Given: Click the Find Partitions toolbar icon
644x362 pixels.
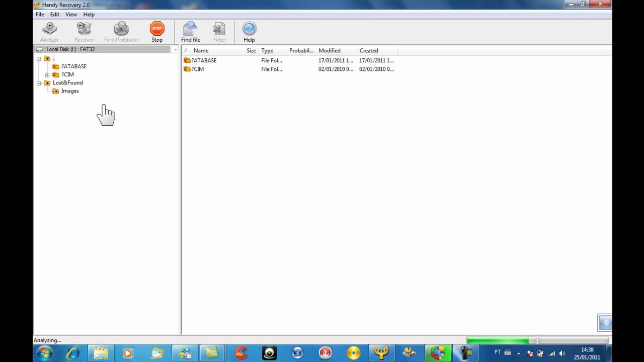Looking at the screenshot, I should click(x=121, y=32).
